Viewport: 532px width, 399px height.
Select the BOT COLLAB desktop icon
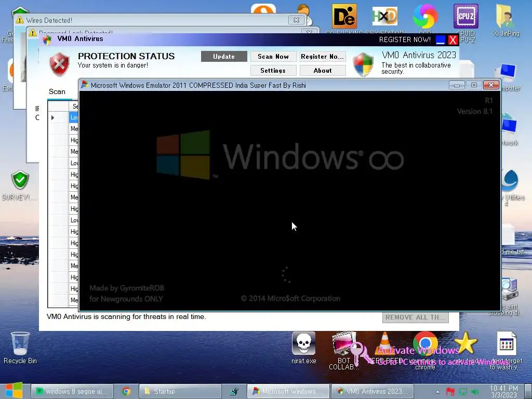344,351
